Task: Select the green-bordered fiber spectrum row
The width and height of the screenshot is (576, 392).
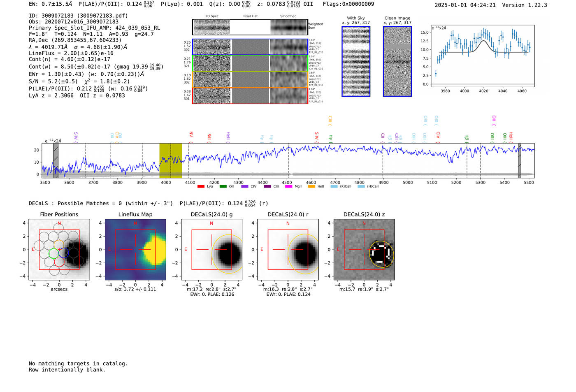Action: click(250, 63)
